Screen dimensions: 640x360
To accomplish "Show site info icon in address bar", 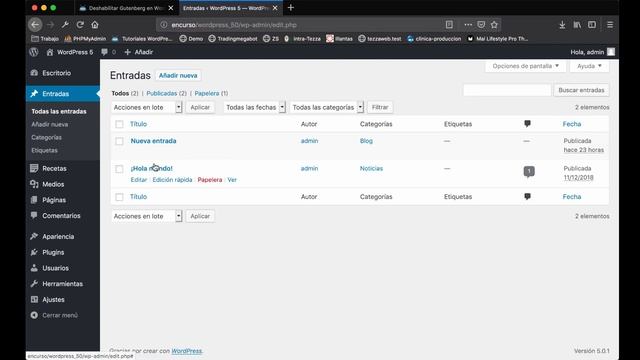I will pos(164,24).
